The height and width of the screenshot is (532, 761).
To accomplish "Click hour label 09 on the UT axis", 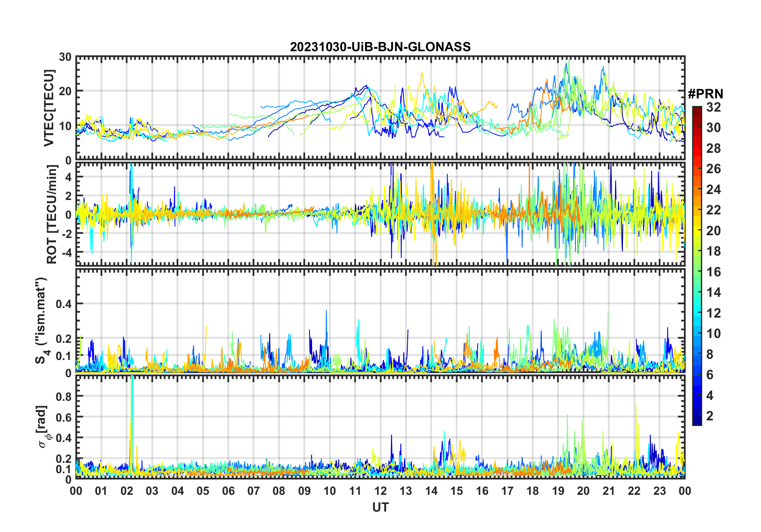I will tap(304, 491).
